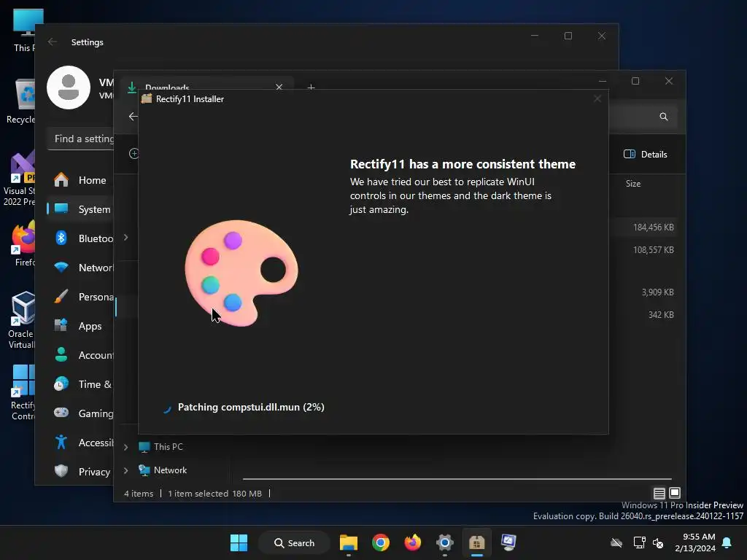Click the Patching compstui.dll.mun progress text

[251, 407]
